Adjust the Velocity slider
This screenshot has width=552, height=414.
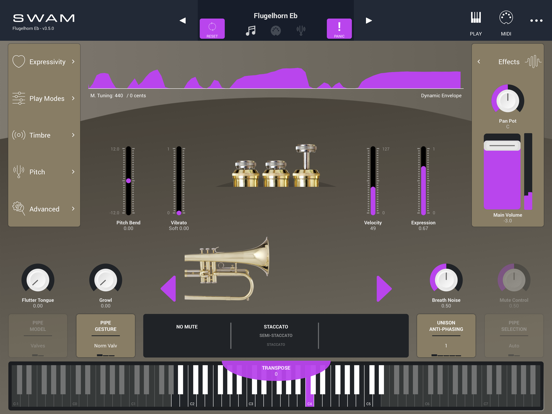coord(373,180)
